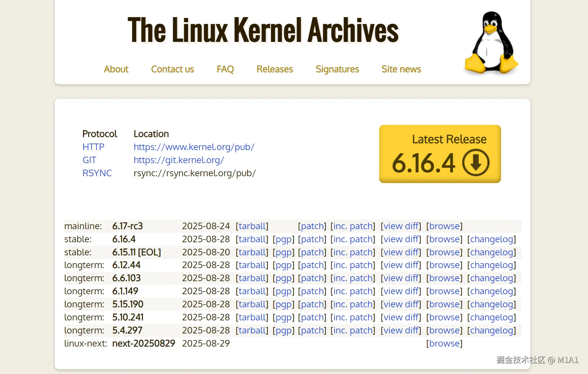Screen dimensions: 588x374
Task: Open inc. patch for longterm 6.12.44
Action: coord(353,265)
